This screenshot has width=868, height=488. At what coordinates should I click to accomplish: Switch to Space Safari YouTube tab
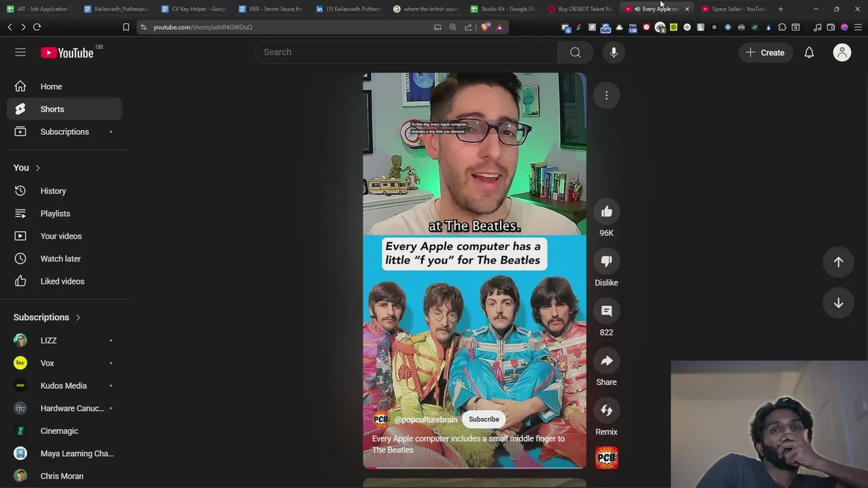(734, 9)
